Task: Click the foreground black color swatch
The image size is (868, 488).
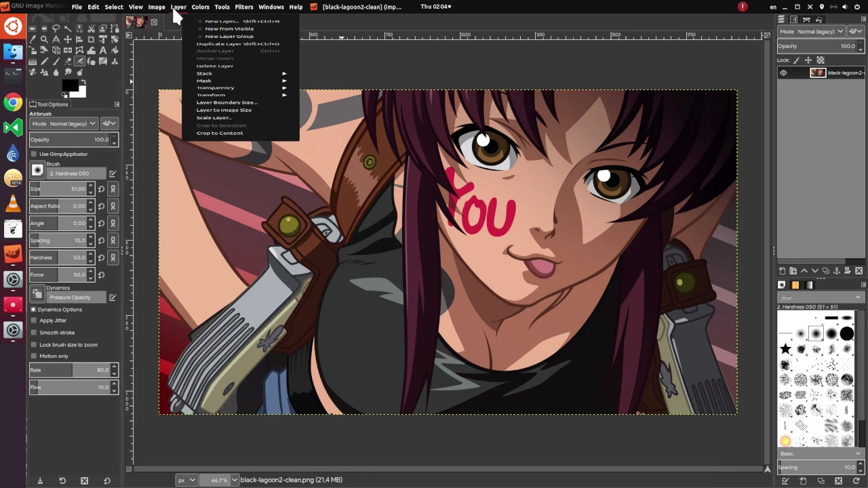Action: pyautogui.click(x=70, y=85)
